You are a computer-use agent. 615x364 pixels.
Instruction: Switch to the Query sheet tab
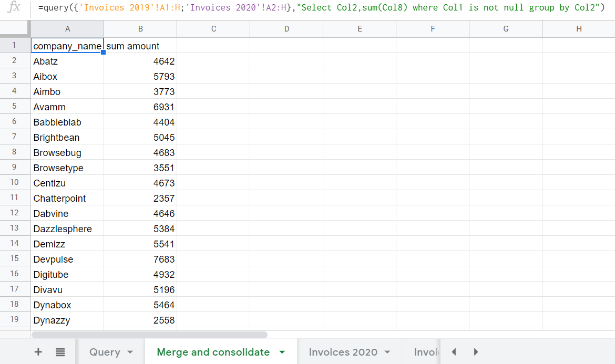coord(105,352)
